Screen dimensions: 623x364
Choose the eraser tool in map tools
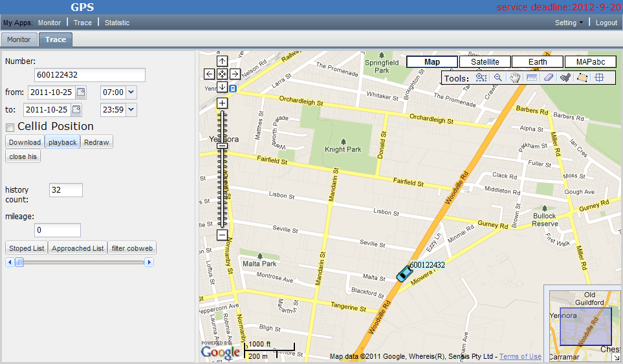[549, 78]
